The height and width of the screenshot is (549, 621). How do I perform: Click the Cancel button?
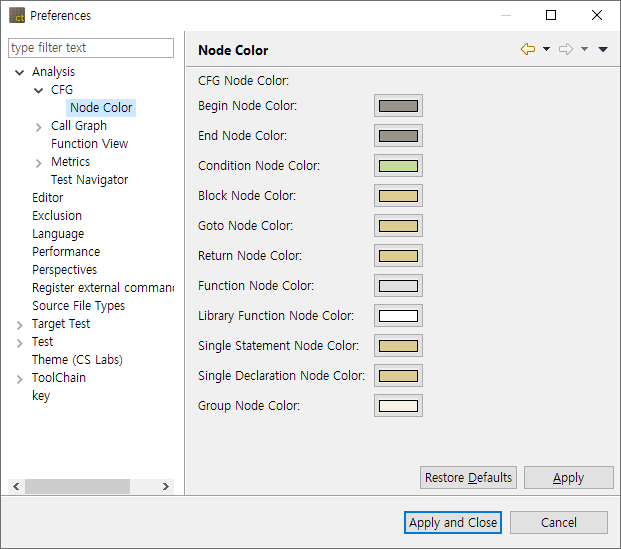click(x=558, y=522)
